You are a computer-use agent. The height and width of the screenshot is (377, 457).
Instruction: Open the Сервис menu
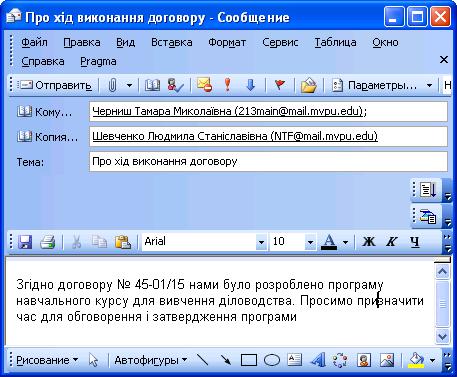[x=280, y=42]
